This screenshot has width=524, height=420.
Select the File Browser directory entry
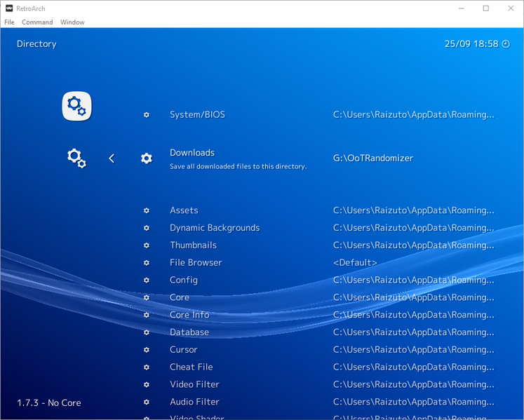[x=196, y=263]
